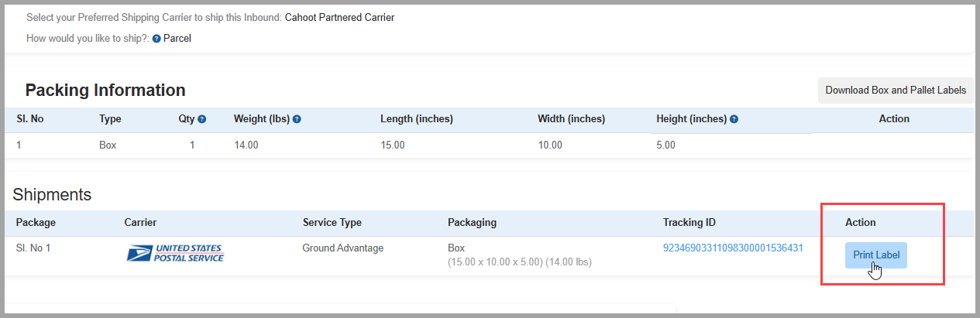Click the Width (inches) column header
980x318 pixels.
click(571, 119)
